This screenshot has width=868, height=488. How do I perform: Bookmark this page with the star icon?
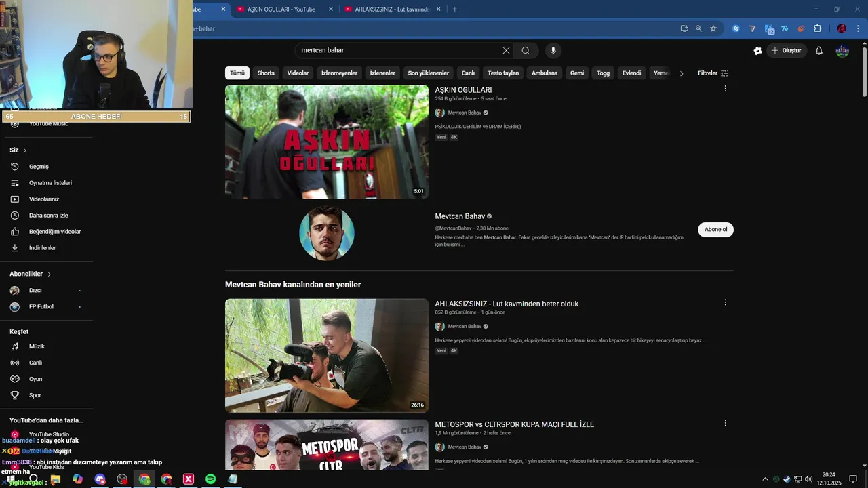[x=713, y=28]
